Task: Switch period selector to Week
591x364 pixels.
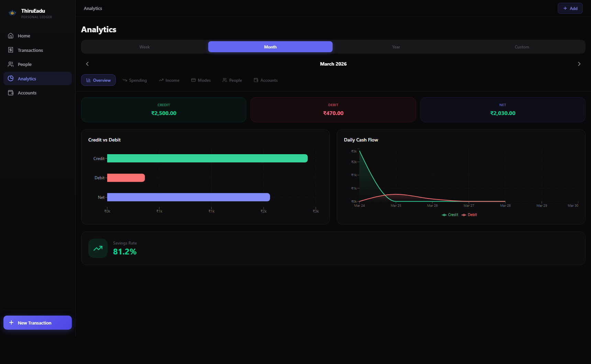Action: [x=144, y=47]
